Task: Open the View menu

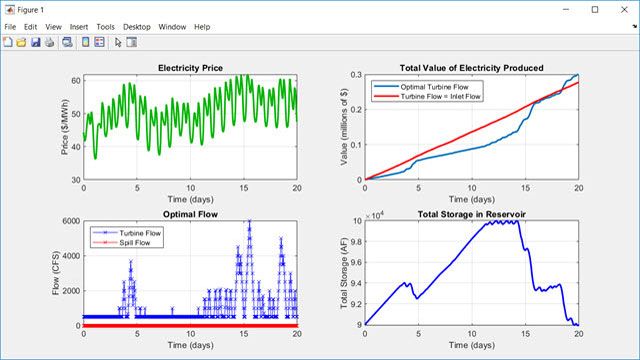Action: (x=53, y=27)
